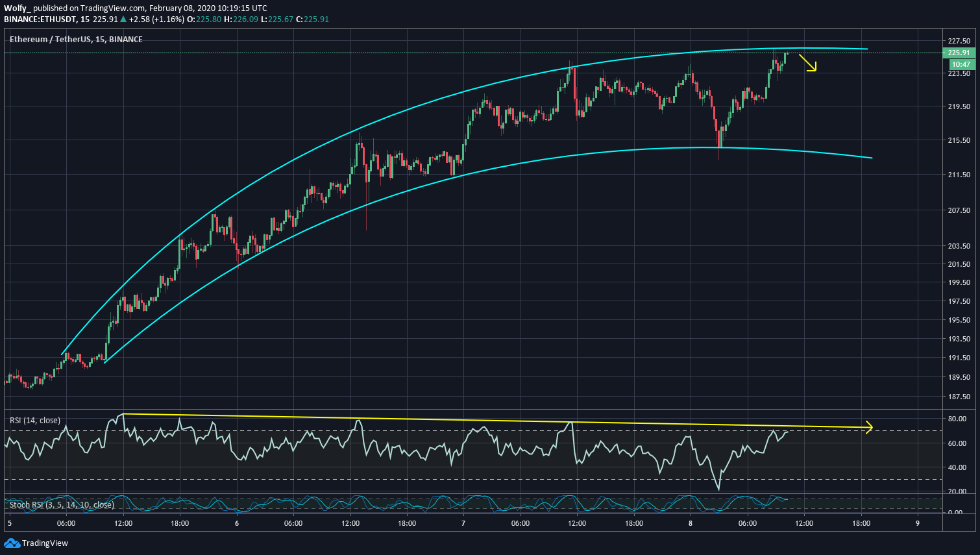Image resolution: width=980 pixels, height=555 pixels.
Task: Click the 'C:225.91' close value
Action: tap(313, 19)
